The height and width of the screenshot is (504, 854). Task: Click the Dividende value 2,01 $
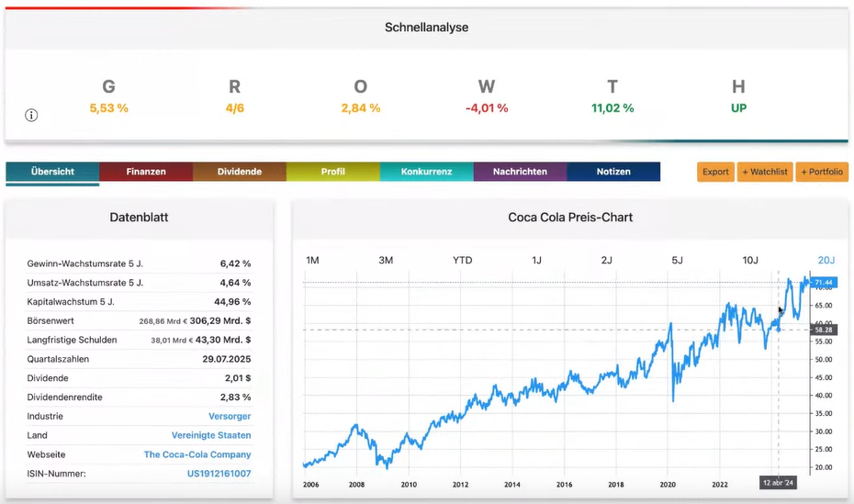pyautogui.click(x=238, y=378)
